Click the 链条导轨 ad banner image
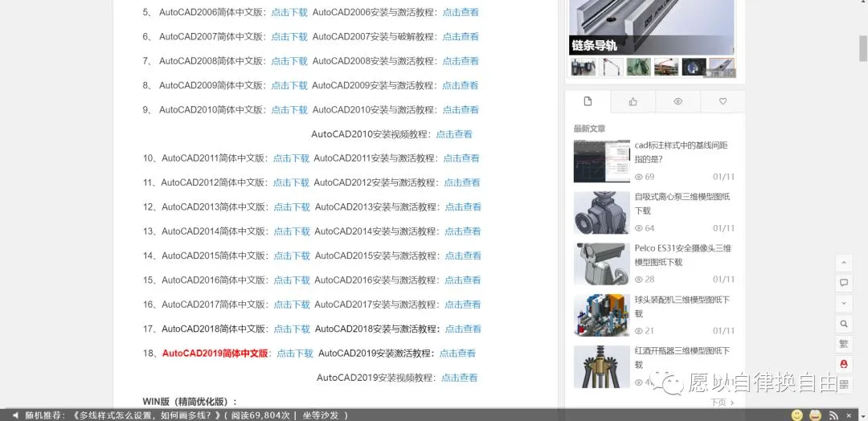This screenshot has height=421, width=868. pos(652,27)
